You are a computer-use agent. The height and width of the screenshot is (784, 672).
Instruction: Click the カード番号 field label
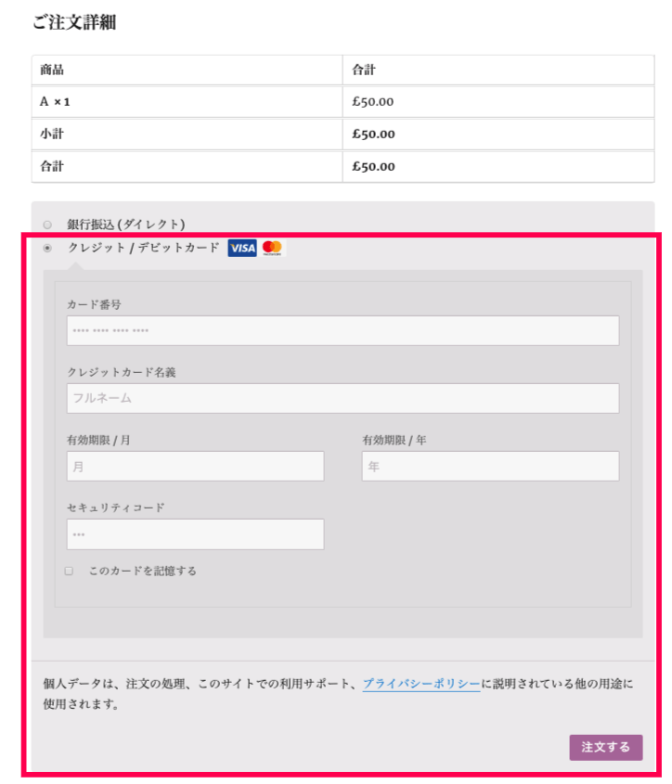click(x=94, y=304)
